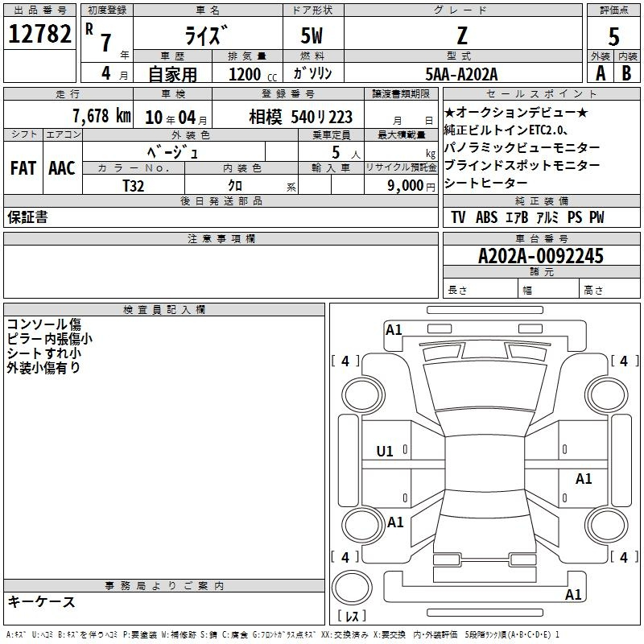Click the 保証書 item under later-shipped parts
The image size is (644, 644).
pyautogui.click(x=27, y=218)
